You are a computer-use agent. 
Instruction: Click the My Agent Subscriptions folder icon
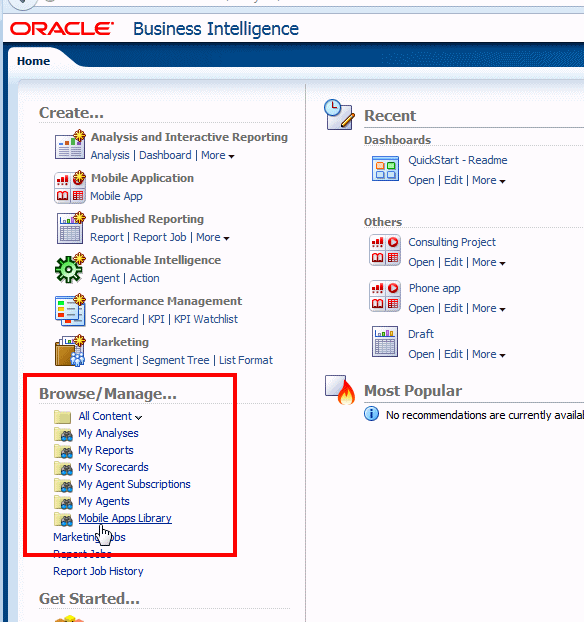pos(63,485)
